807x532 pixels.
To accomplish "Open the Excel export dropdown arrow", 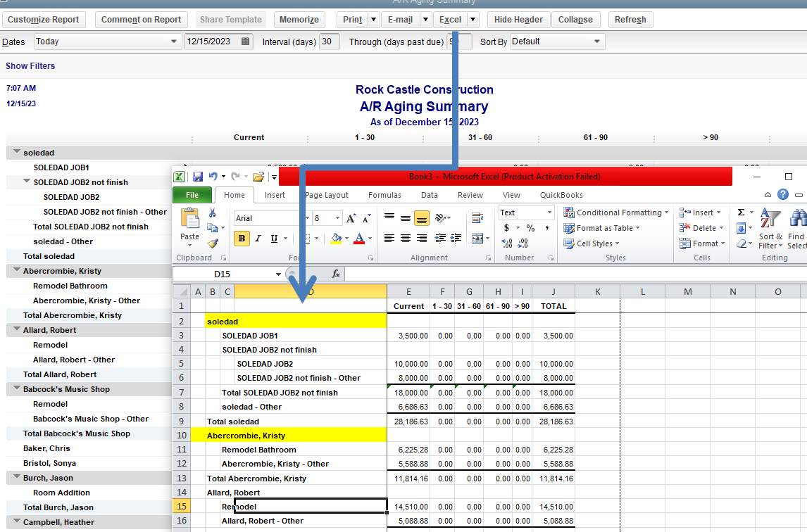I will tap(473, 20).
